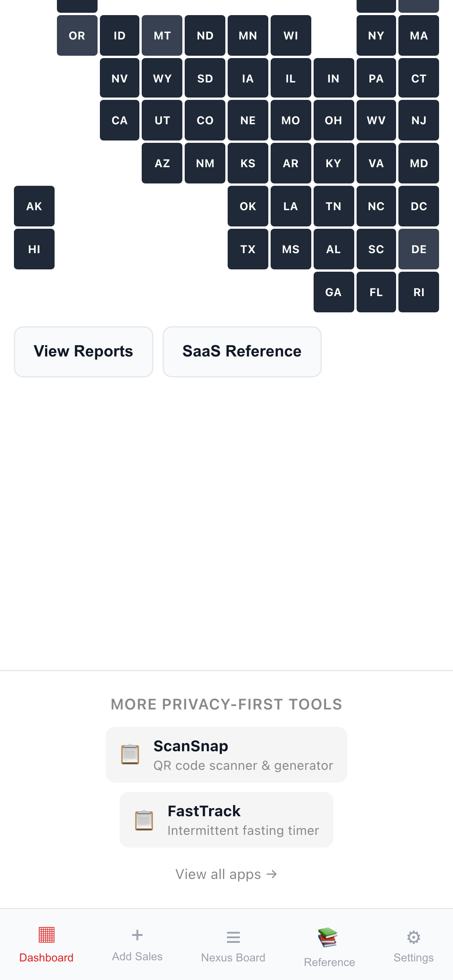Screen dimensions: 453x980
Task: Open the SaaS Reference screen
Action: [242, 351]
